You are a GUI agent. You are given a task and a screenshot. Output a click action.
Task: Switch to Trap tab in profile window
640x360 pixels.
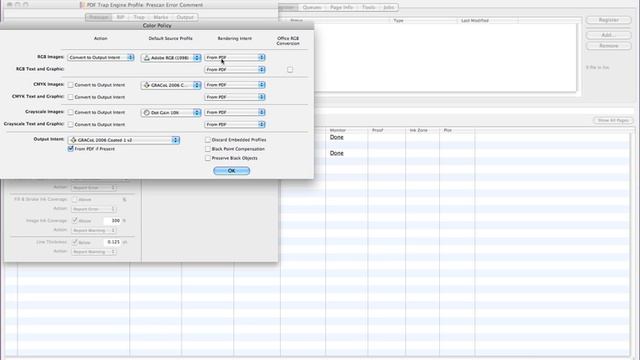[139, 17]
